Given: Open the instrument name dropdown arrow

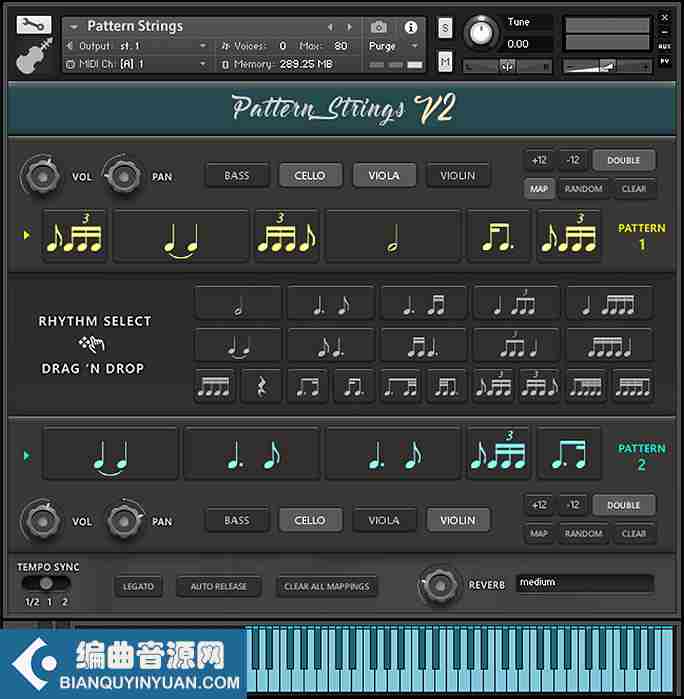Looking at the screenshot, I should (x=74, y=27).
